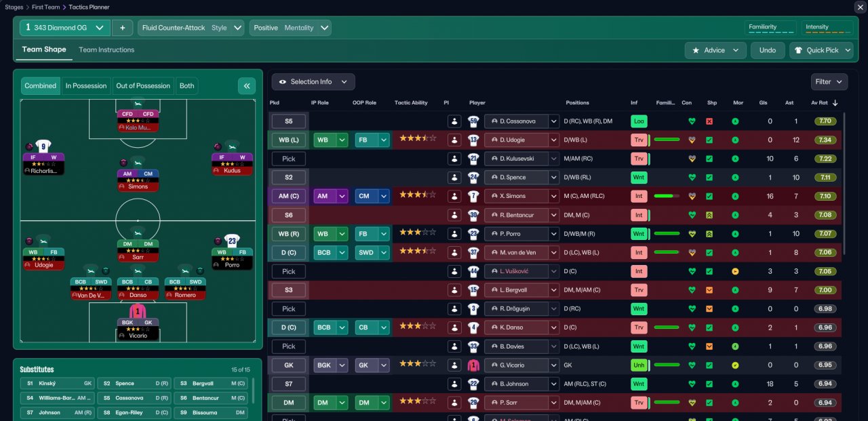Sort by Av Rat arrow icon
This screenshot has width=868, height=421.
click(x=835, y=103)
